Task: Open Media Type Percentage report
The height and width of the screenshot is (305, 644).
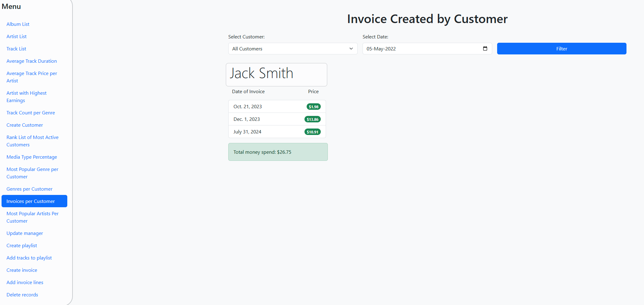Action: [32, 157]
